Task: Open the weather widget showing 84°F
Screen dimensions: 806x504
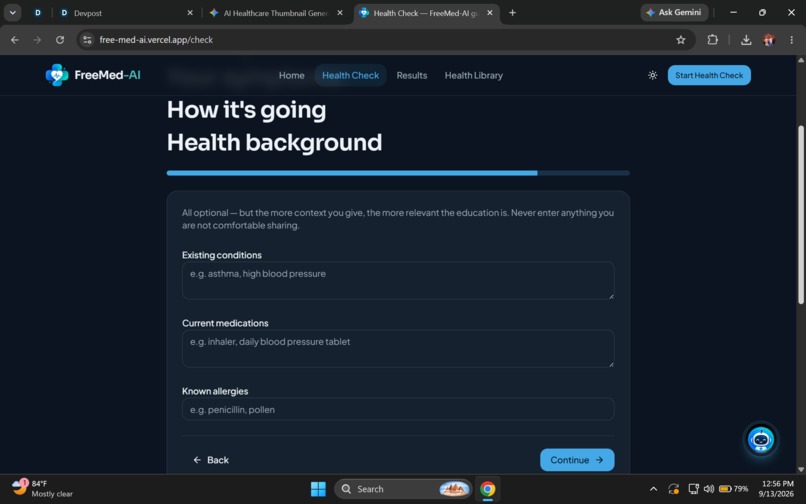Action: [42, 489]
